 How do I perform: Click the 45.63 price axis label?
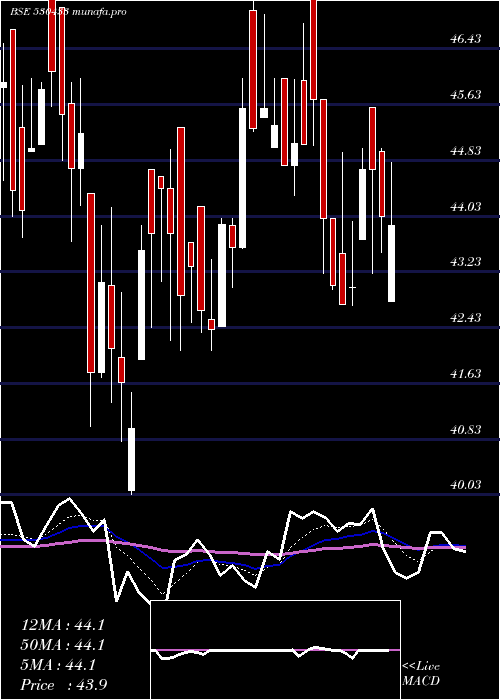coord(466,95)
